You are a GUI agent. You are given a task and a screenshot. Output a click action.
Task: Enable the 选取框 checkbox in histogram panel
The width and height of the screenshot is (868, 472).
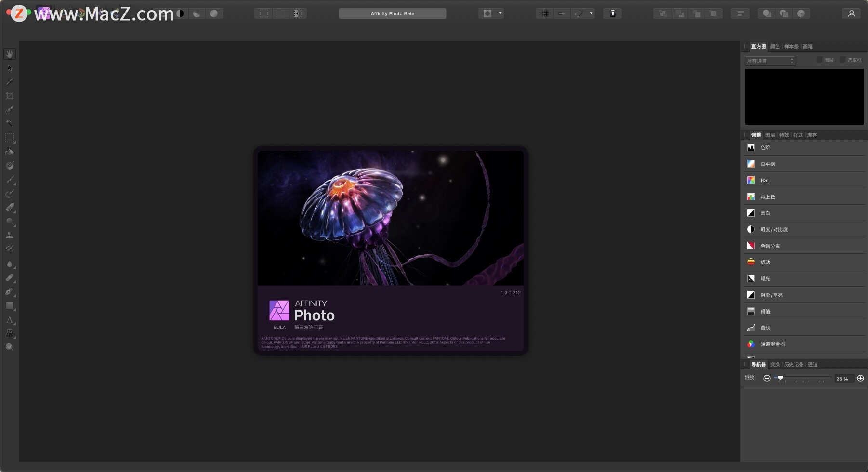click(x=842, y=60)
